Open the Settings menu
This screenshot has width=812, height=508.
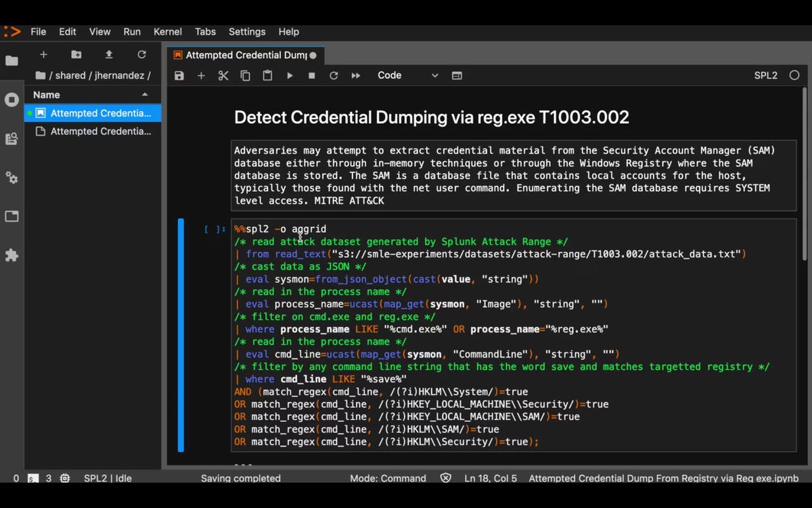coord(247,32)
